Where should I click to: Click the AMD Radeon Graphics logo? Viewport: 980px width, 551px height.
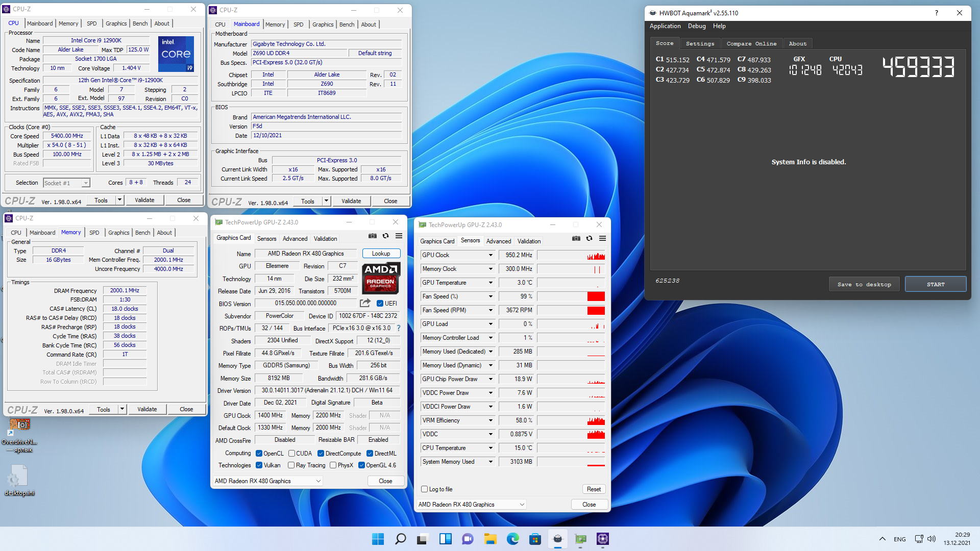[x=381, y=278]
